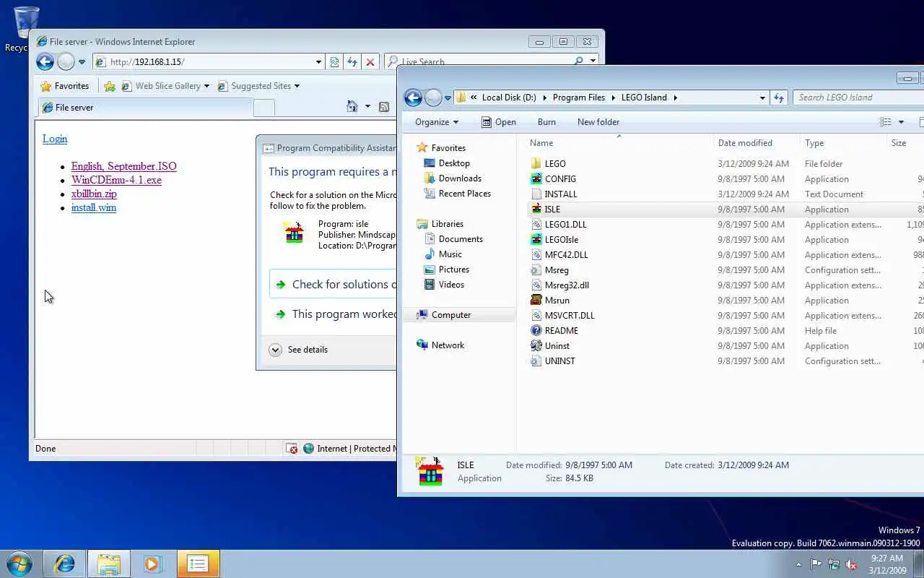Open Favorites in Internet Explorer
This screenshot has height=578, width=924.
click(65, 86)
